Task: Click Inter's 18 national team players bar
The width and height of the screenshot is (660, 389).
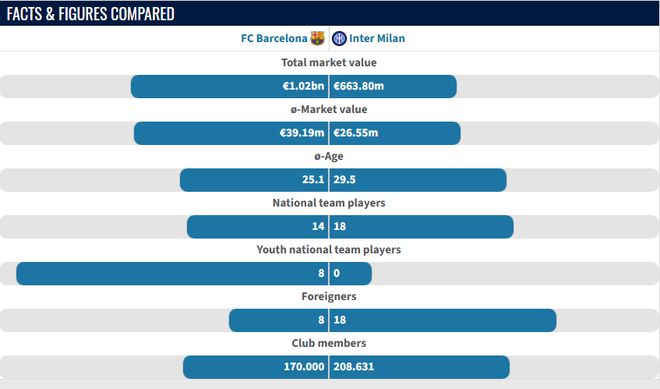Action: [421, 226]
